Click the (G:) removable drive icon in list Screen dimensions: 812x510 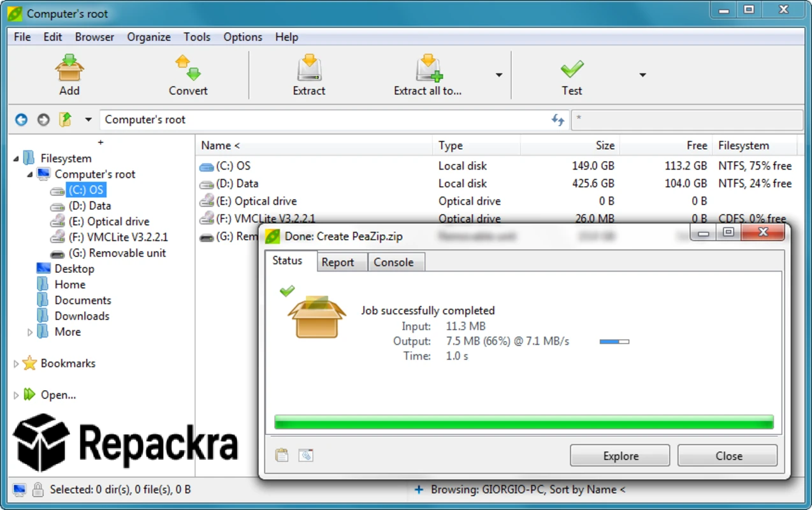207,238
